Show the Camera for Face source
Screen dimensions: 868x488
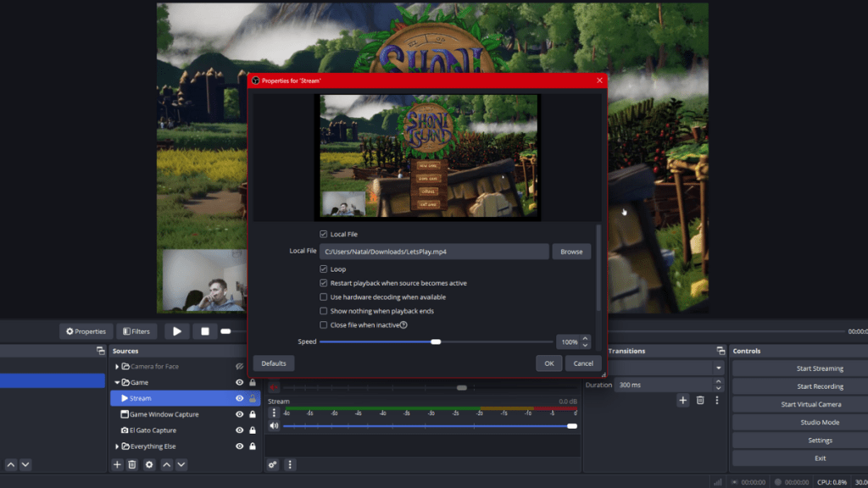coord(239,366)
